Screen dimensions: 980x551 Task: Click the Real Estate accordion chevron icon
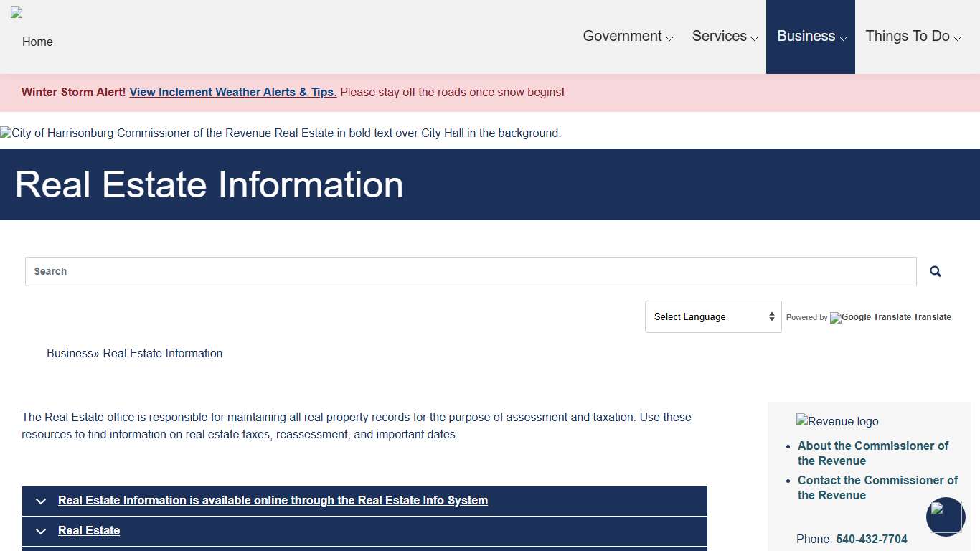tap(41, 532)
